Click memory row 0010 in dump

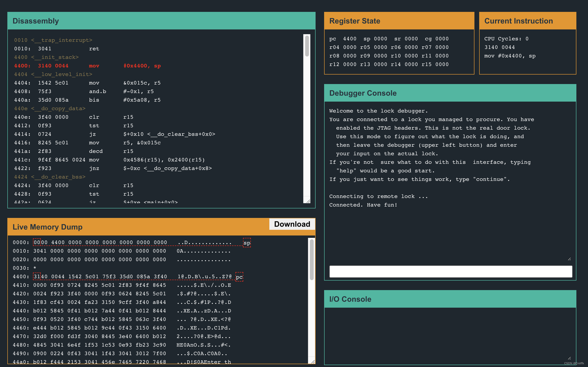(x=122, y=251)
